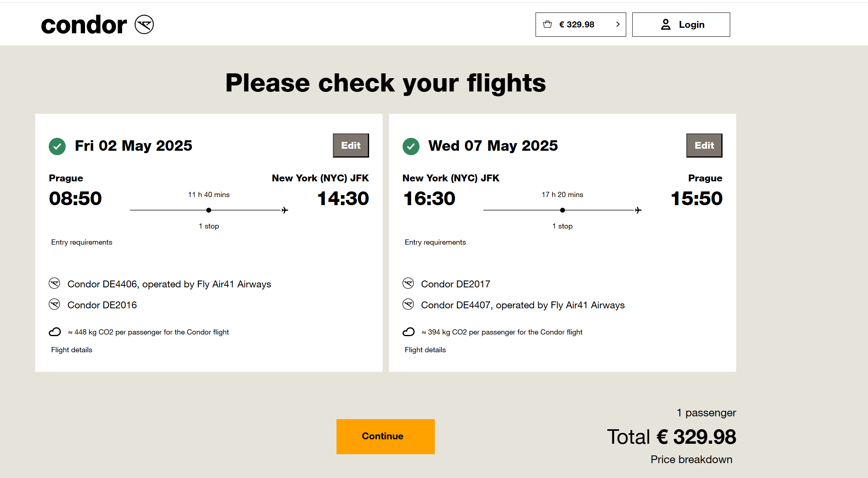Click the Condor bird logo icon

pyautogui.click(x=144, y=25)
